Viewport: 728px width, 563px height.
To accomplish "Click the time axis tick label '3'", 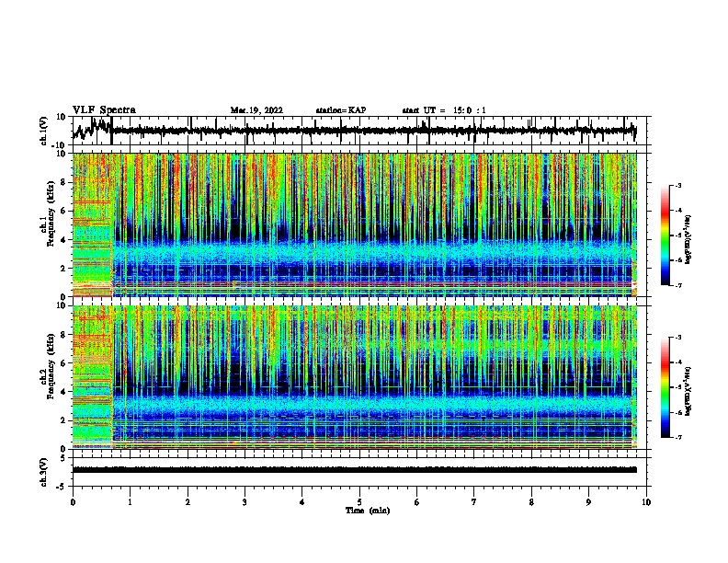I will [245, 502].
